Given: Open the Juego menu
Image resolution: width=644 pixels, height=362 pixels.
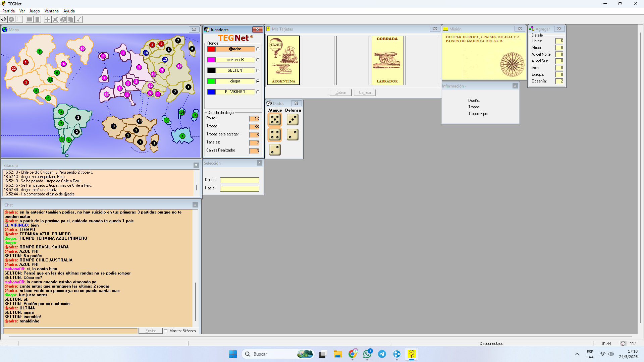Looking at the screenshot, I should 35,11.
